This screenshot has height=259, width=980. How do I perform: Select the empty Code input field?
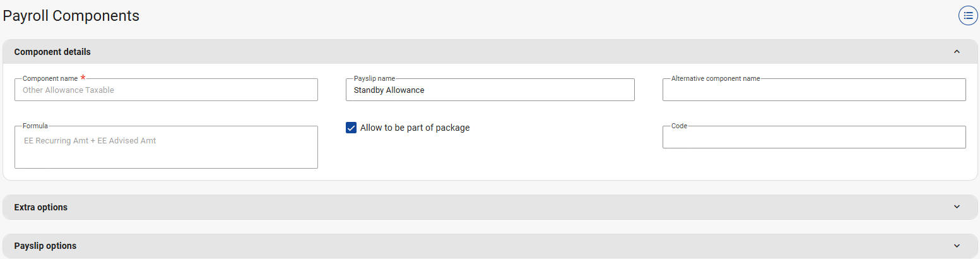tap(813, 138)
